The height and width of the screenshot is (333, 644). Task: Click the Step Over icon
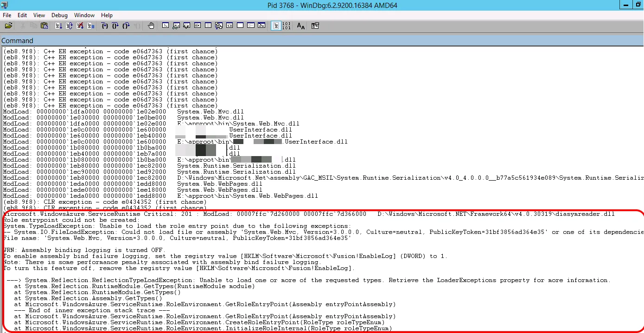(115, 26)
